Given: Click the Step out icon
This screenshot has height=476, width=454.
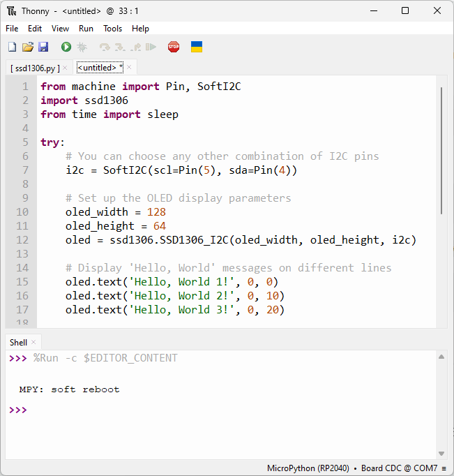Looking at the screenshot, I should tap(135, 47).
